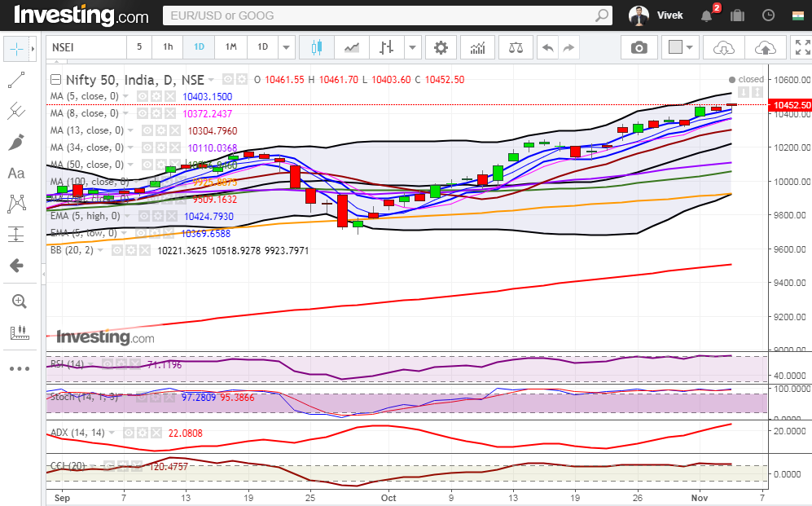
Task: Open more tools via three dots
Action: click(x=20, y=369)
